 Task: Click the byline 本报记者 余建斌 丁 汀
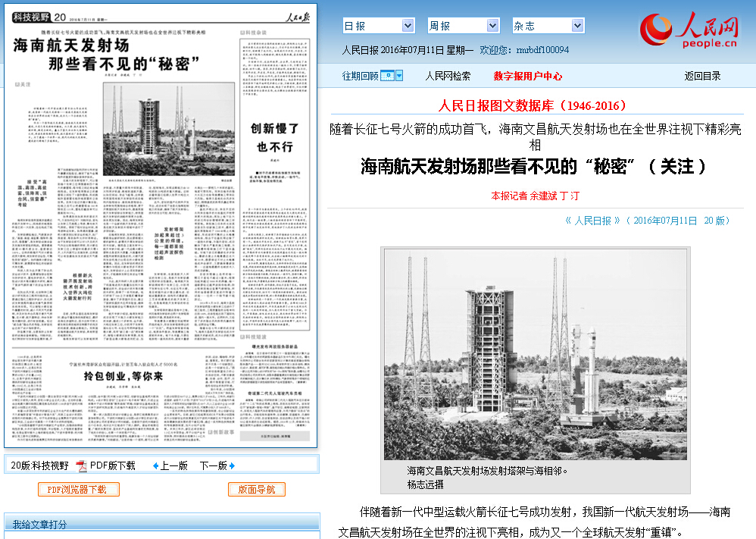(x=535, y=196)
